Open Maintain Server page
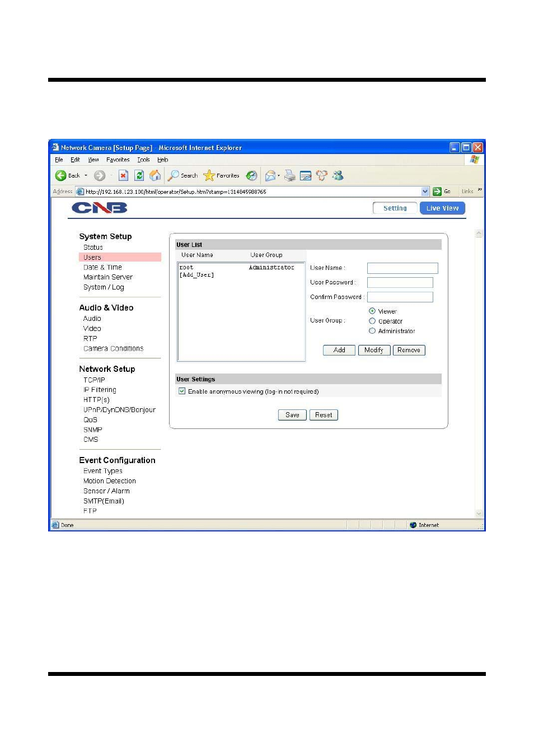Viewport: 534px width, 756px height. coord(108,277)
